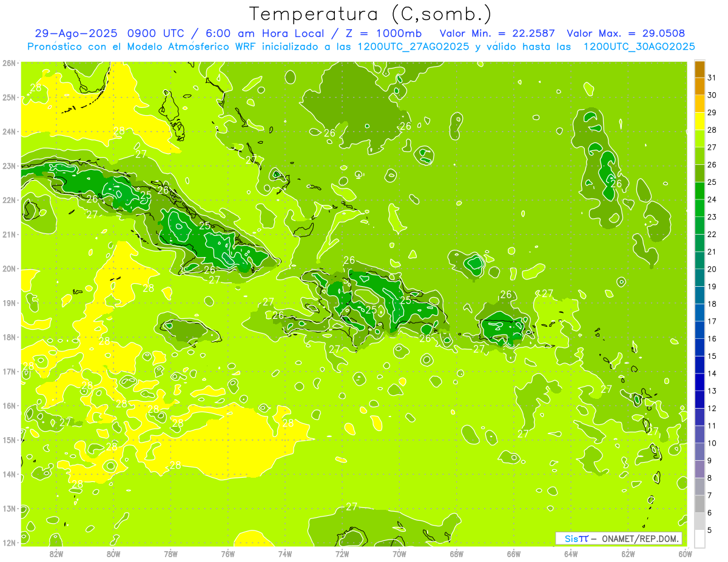Screen dimensions: 728x562
Task: Click the "20" value on the color scale
Action: pos(712,269)
